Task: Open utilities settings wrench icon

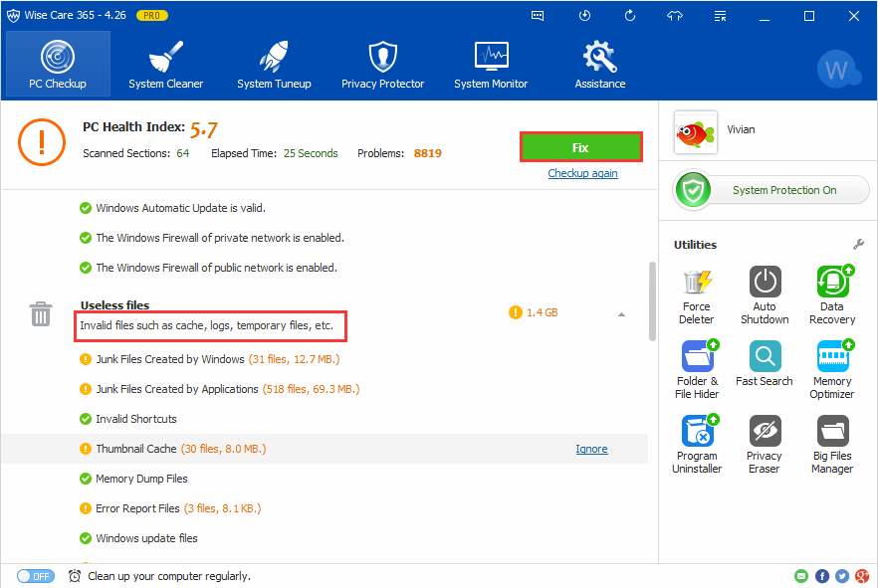Action: tap(858, 245)
